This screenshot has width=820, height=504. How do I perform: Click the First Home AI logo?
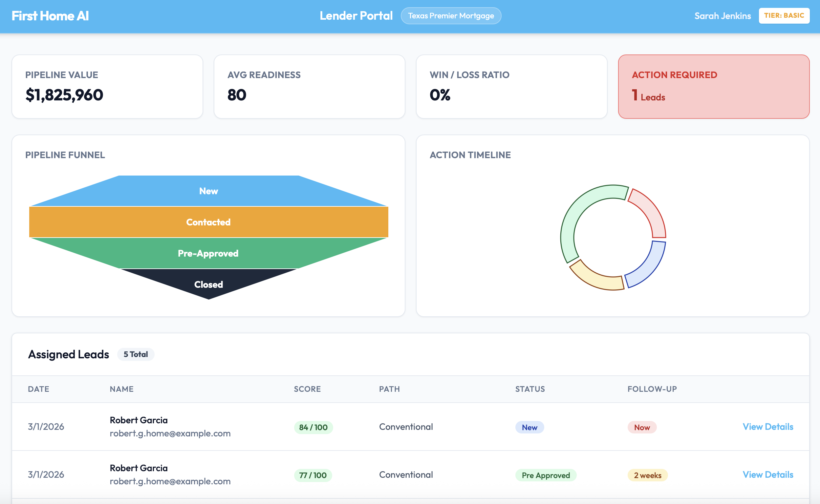pyautogui.click(x=50, y=16)
